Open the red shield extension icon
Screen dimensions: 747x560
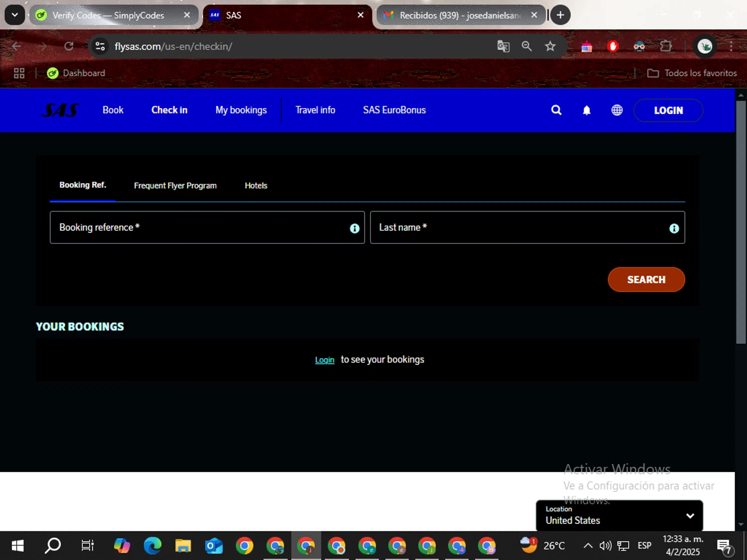click(x=613, y=46)
